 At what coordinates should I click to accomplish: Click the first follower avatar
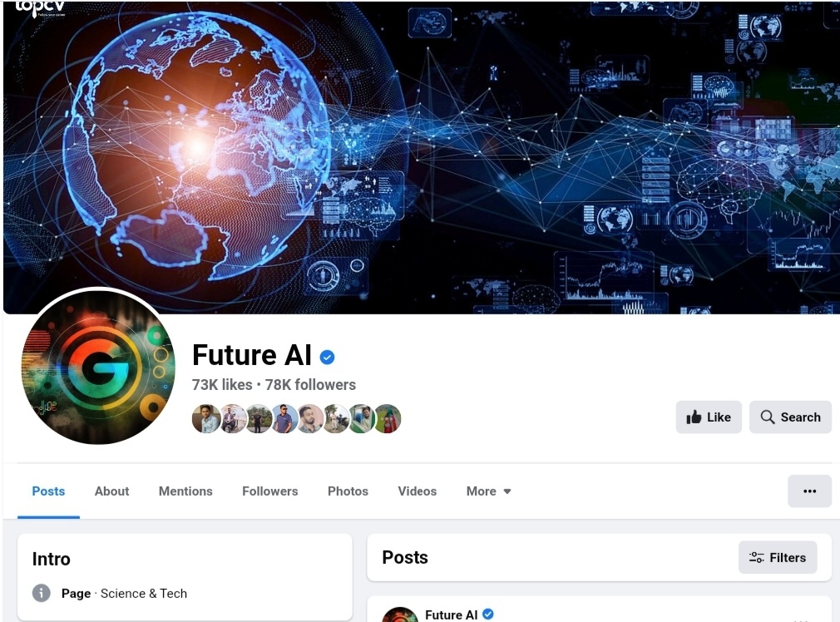(205, 418)
